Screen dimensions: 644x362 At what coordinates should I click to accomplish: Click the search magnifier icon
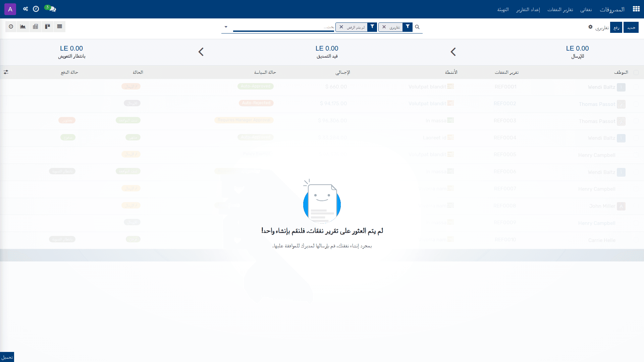[x=417, y=27]
